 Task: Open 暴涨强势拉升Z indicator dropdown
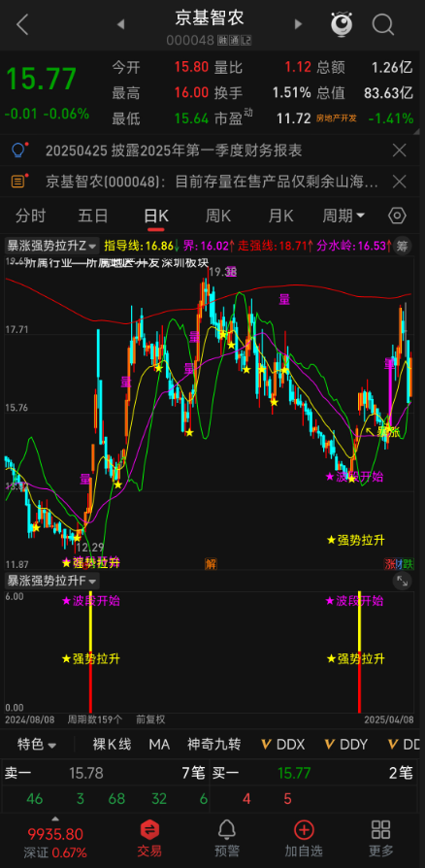[52, 246]
